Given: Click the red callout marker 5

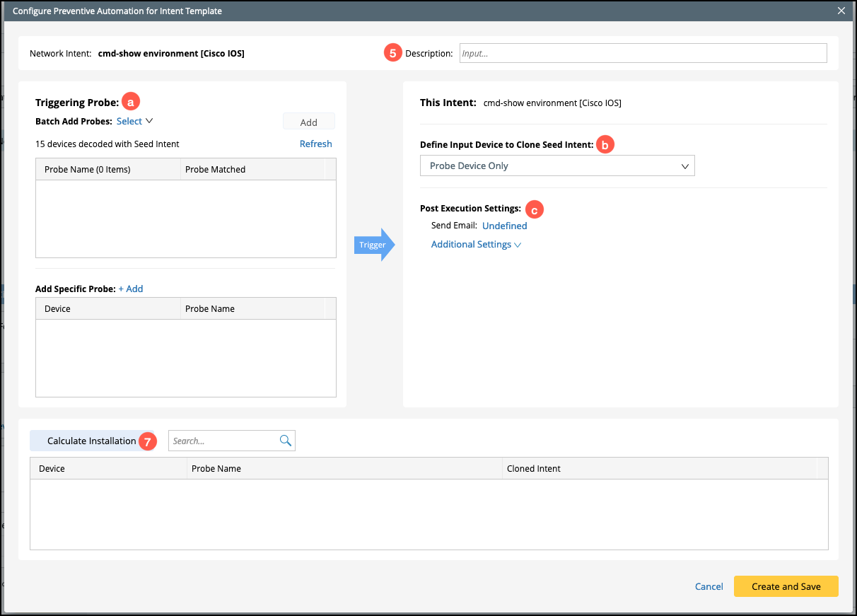Looking at the screenshot, I should point(393,53).
